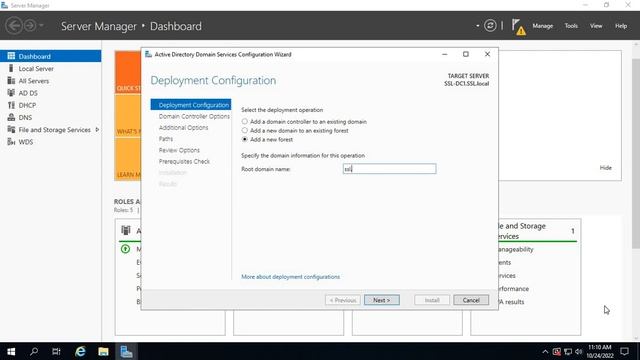
Task: Select Additional Options wizard step
Action: coord(183,127)
